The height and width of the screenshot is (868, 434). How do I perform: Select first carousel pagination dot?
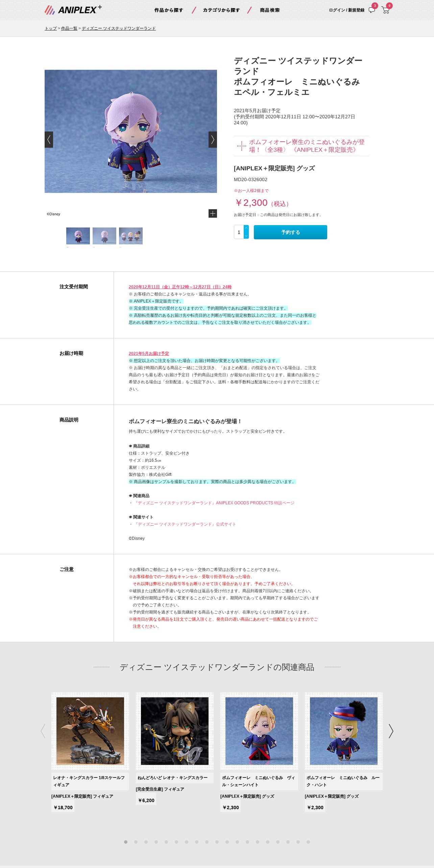pyautogui.click(x=126, y=842)
